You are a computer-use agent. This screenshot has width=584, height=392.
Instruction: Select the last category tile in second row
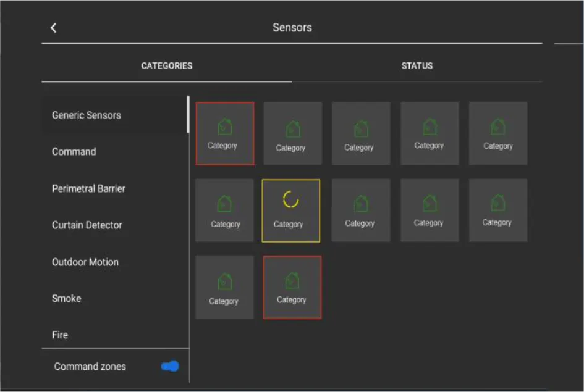(x=498, y=210)
